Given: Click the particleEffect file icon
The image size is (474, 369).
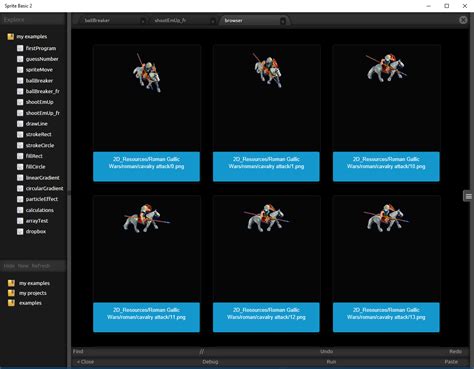Looking at the screenshot, I should tap(20, 199).
